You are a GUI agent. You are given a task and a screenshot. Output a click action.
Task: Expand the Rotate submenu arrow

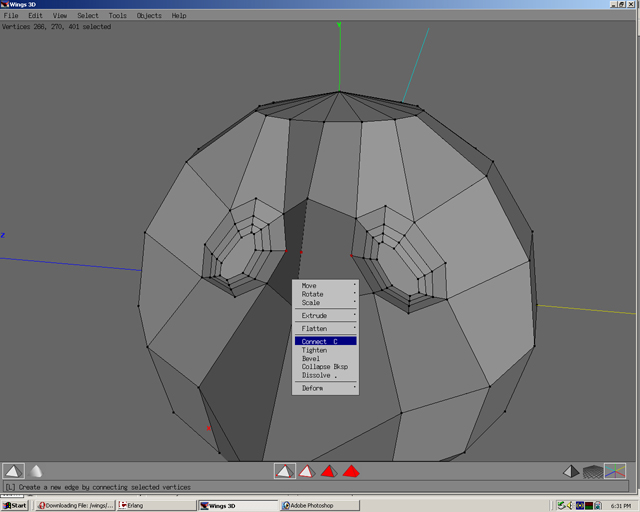(354, 293)
